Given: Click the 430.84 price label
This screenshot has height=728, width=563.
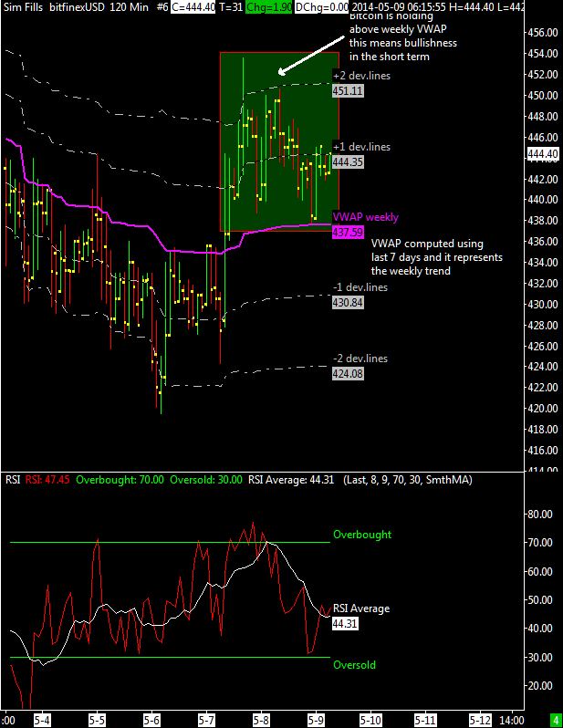Looking at the screenshot, I should 348,302.
